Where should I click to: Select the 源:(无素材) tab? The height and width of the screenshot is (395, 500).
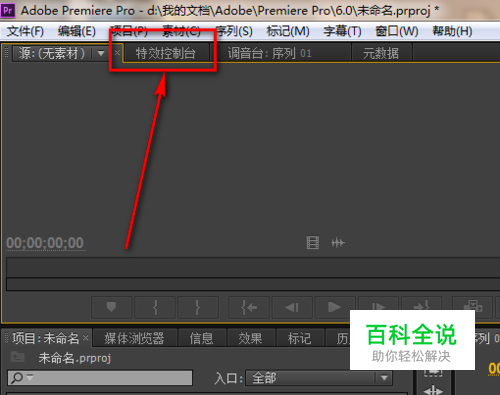coord(53,53)
